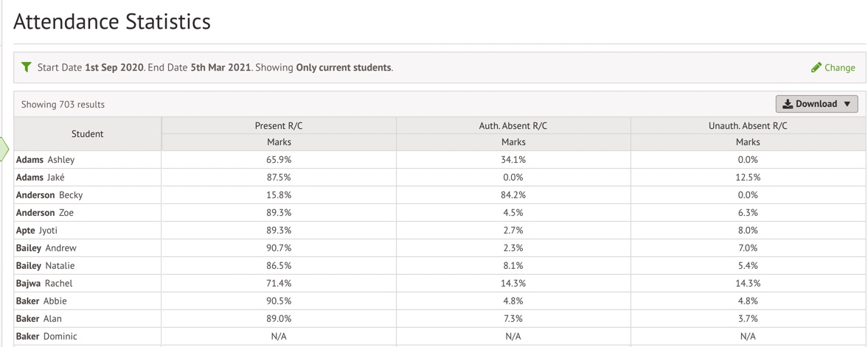Select the Unauth. Absent R/C column header

tap(748, 126)
